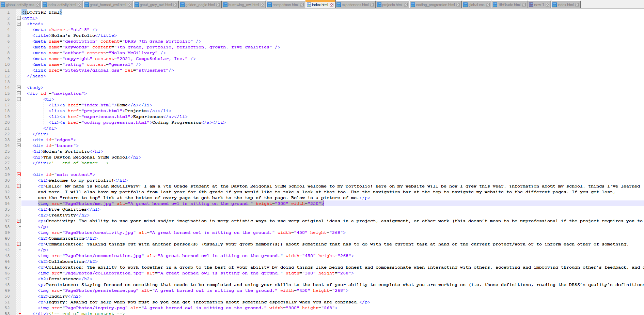The image size is (644, 315).
Task: Click the PagePhotos/inquiry.png src text
Action: (95, 308)
